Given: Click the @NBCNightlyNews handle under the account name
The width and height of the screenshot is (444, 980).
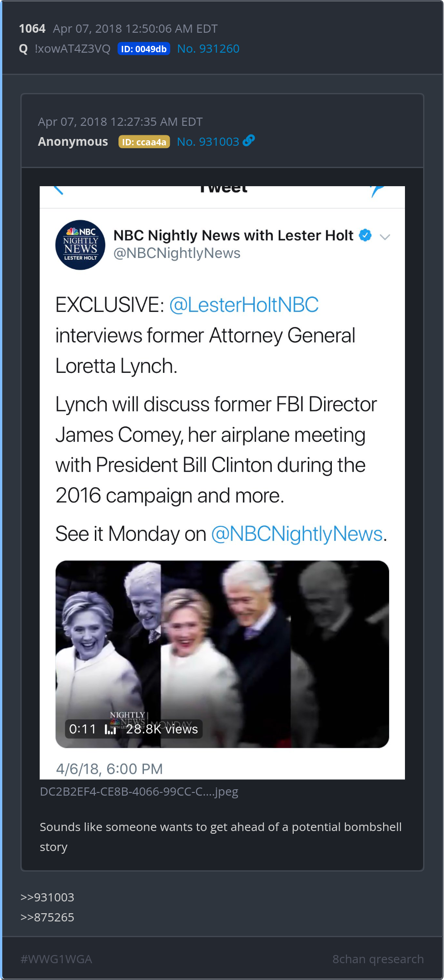Looking at the screenshot, I should (177, 253).
